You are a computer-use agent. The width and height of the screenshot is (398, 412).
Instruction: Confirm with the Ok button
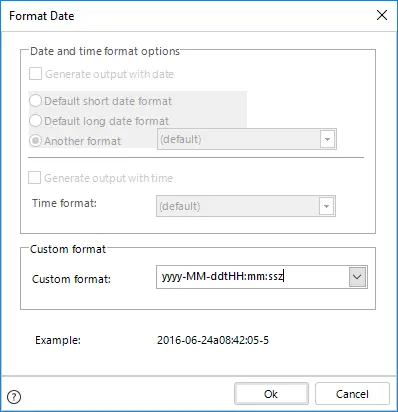pos(271,394)
